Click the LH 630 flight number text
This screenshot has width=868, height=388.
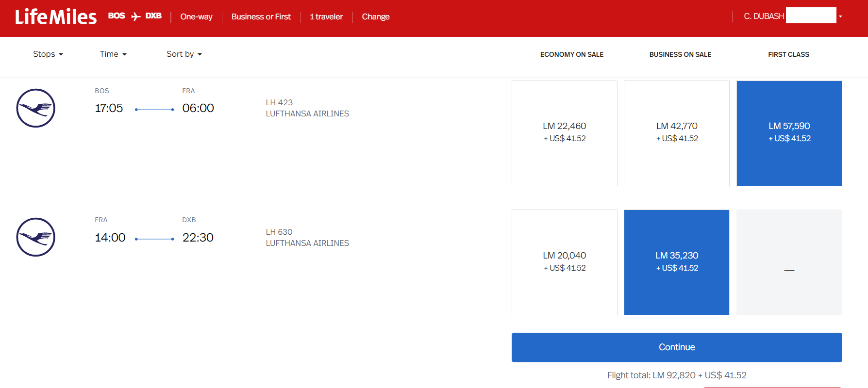pos(279,232)
